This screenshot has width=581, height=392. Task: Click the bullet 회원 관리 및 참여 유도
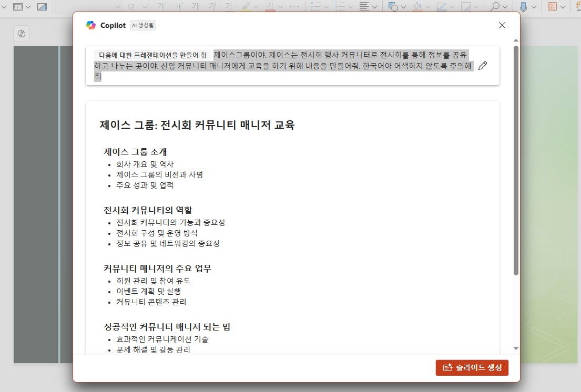[x=153, y=281]
